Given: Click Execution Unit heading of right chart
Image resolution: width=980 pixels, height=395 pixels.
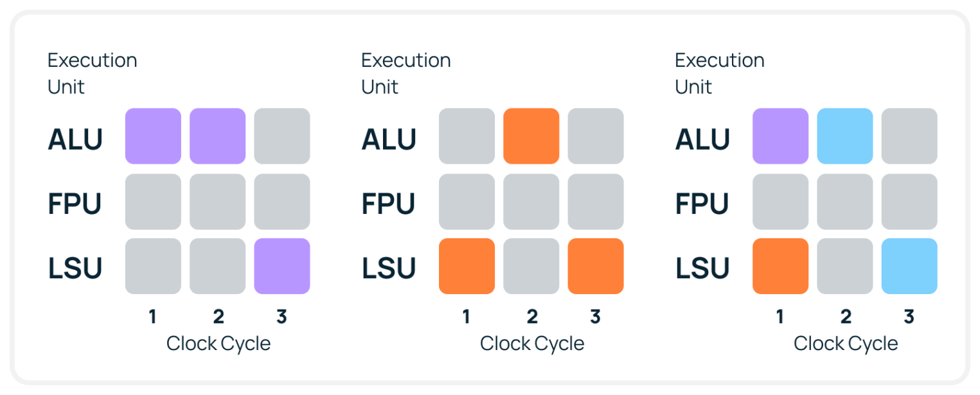Looking at the screenshot, I should click(x=719, y=73).
